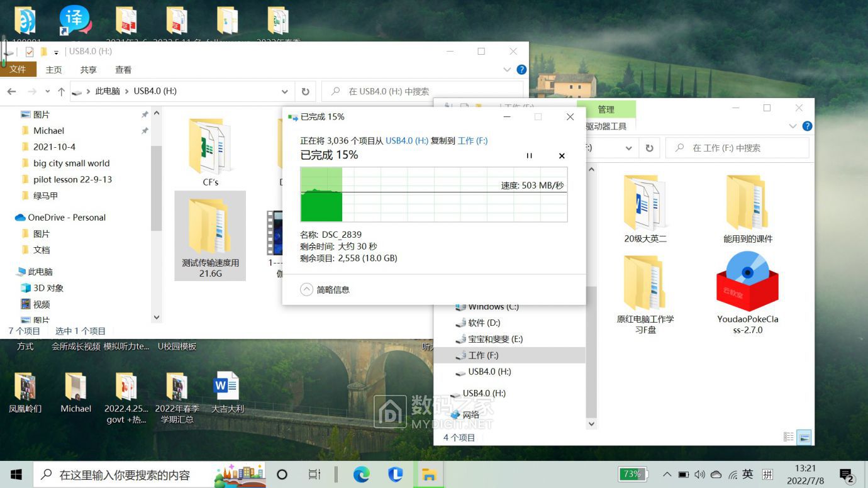Refresh the USB4.0 (H:) folder view
Screen dimensions: 868x488
pyautogui.click(x=305, y=91)
